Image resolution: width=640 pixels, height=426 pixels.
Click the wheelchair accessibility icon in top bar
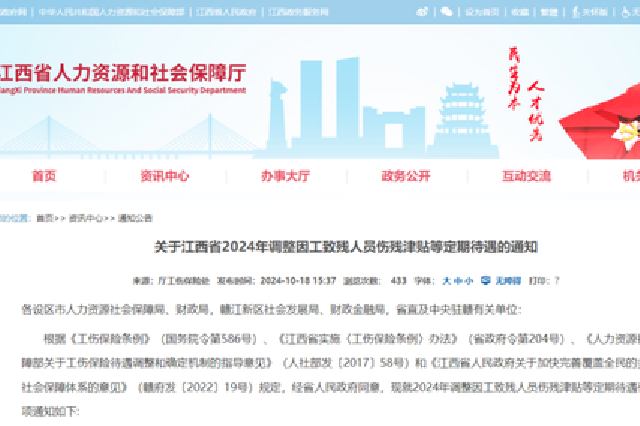tap(625, 12)
